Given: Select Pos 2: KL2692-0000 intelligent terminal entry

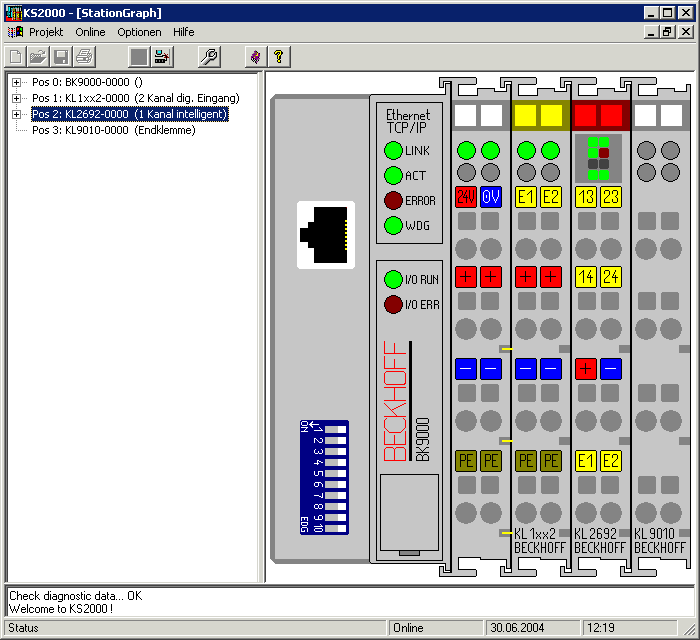Looking at the screenshot, I should click(130, 114).
